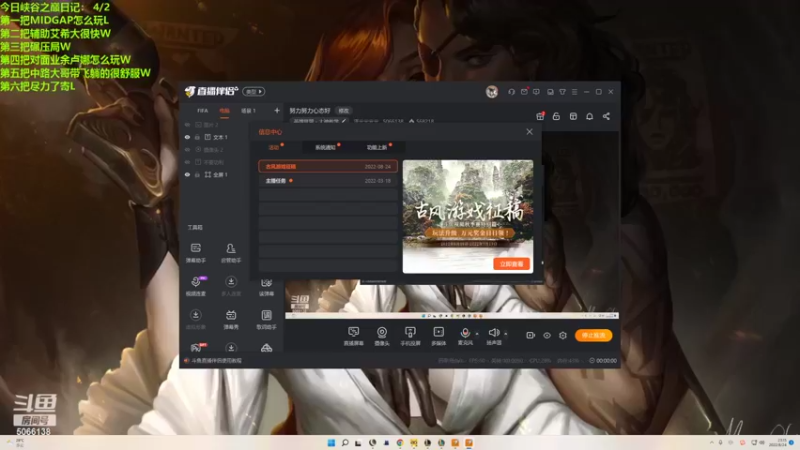Mute the 麦克风 microphone
The height and width of the screenshot is (450, 800).
[x=465, y=333]
